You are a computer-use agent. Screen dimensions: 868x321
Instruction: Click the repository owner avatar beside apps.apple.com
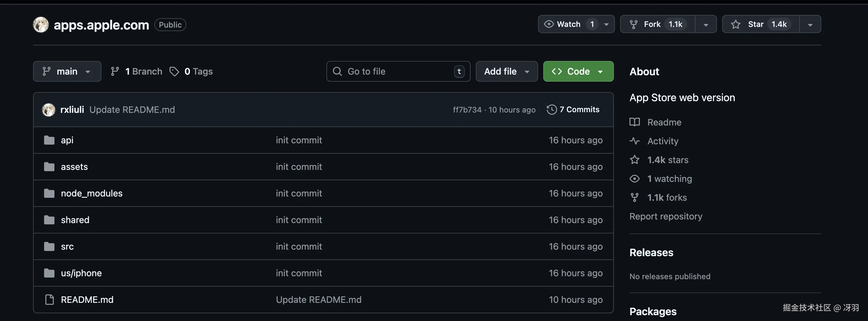click(41, 25)
